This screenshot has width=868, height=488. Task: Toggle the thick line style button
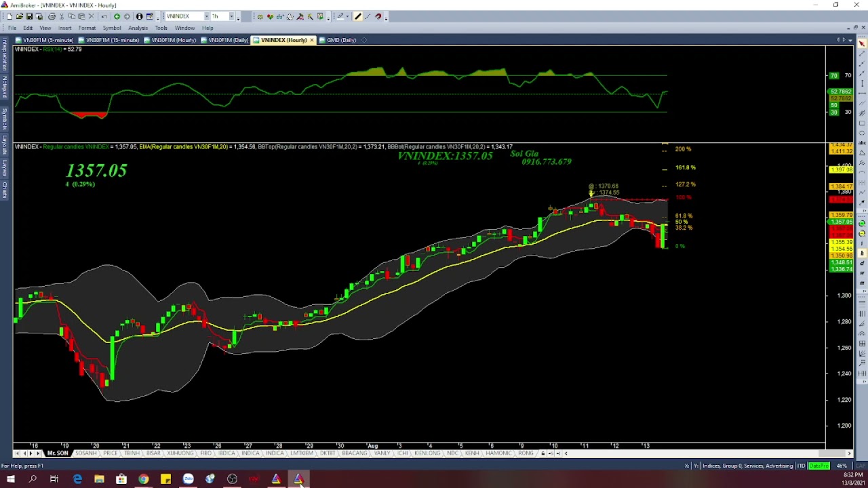click(x=357, y=16)
